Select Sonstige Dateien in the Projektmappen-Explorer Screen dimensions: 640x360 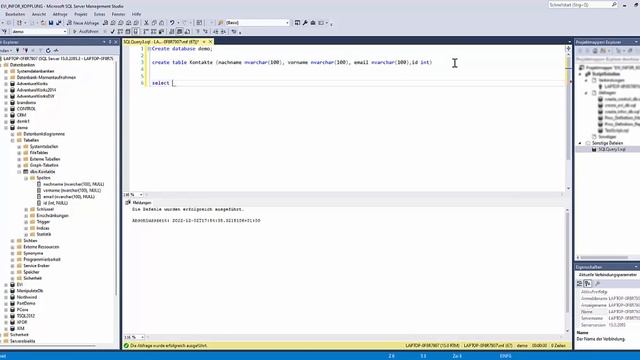pos(608,143)
